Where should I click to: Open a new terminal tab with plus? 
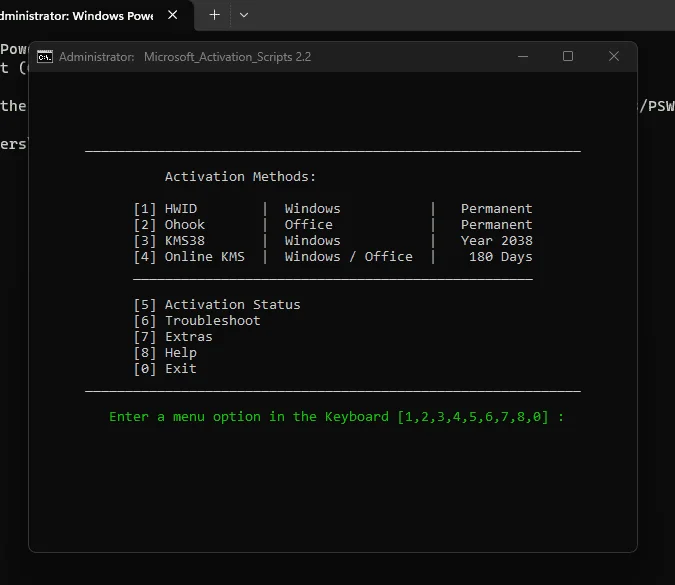pos(214,15)
